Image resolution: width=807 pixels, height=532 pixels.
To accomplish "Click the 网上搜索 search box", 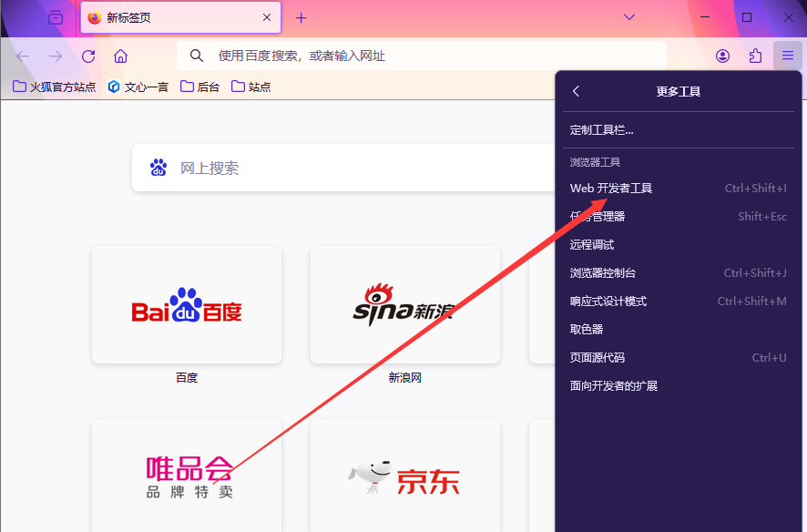I will 343,168.
